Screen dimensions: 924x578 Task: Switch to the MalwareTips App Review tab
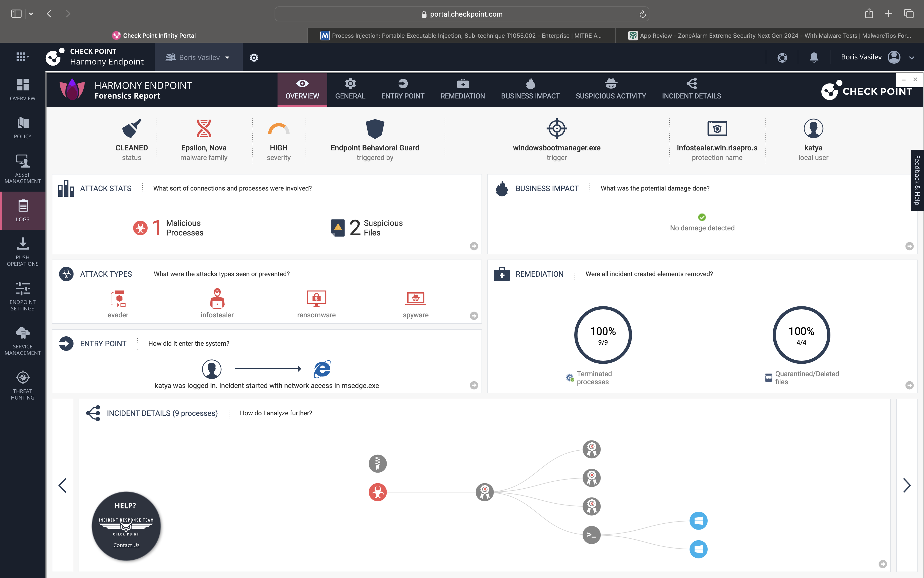(769, 36)
